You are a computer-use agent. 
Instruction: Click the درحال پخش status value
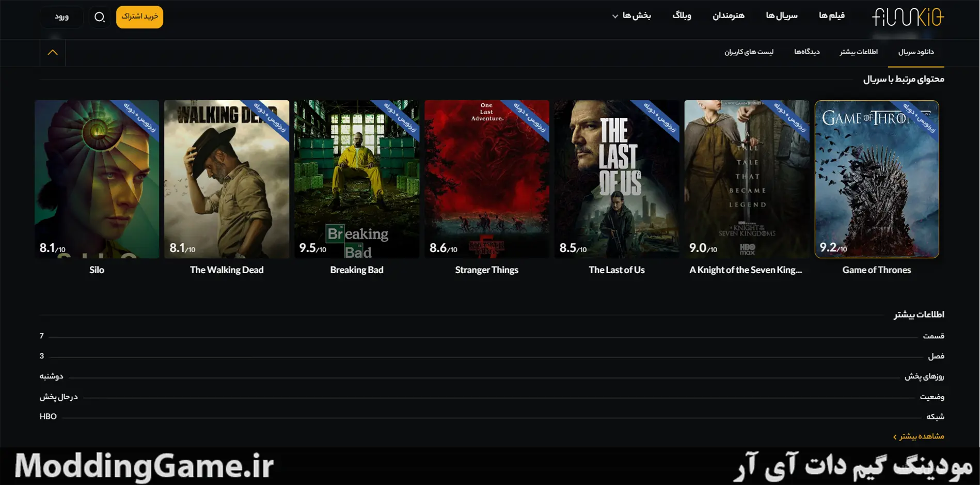pos(58,397)
